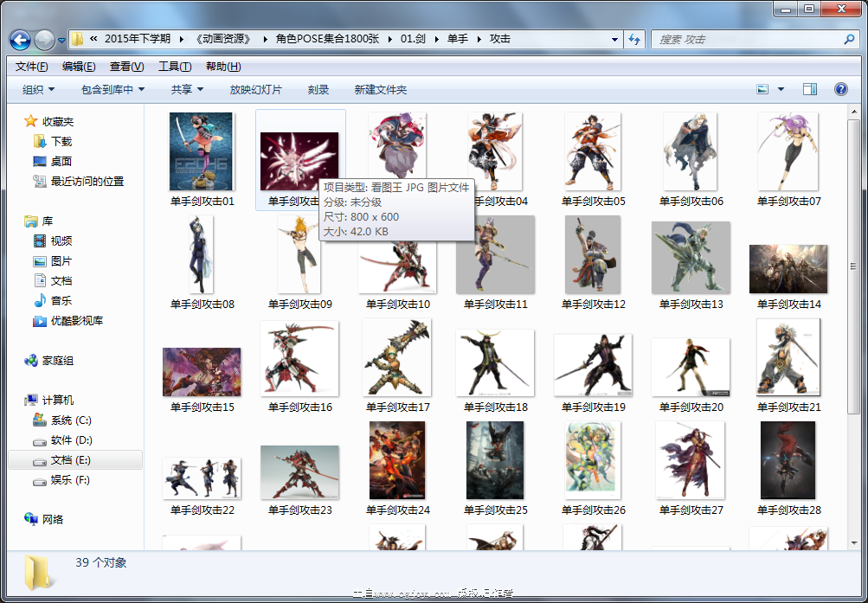
Task: Select thumbnail 单手剑攻击14
Action: tap(788, 269)
